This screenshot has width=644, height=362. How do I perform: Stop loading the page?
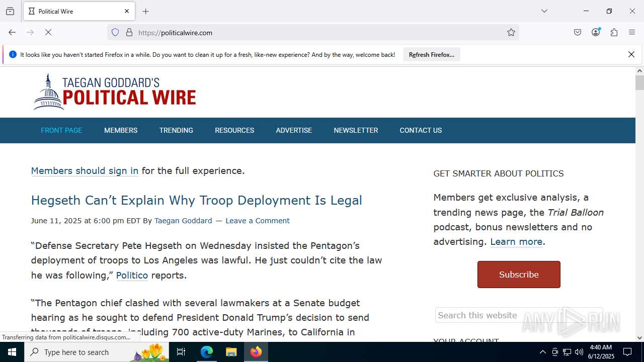click(x=48, y=32)
